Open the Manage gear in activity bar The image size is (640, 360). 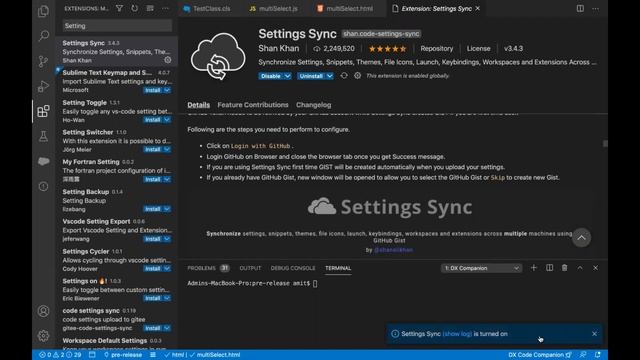[x=43, y=336]
